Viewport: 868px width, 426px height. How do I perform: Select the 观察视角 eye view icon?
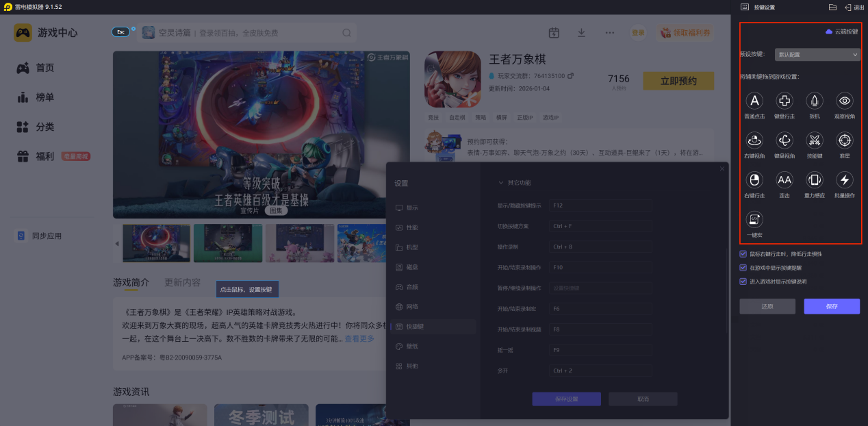click(845, 101)
